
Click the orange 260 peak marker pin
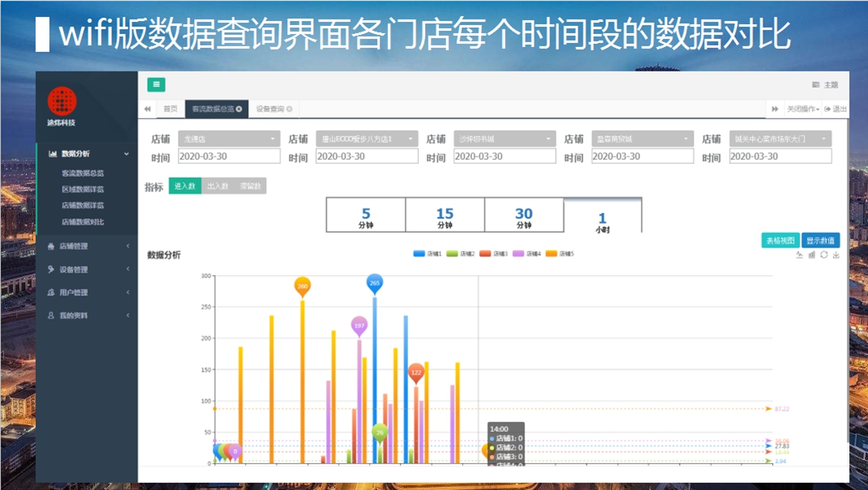(x=303, y=287)
